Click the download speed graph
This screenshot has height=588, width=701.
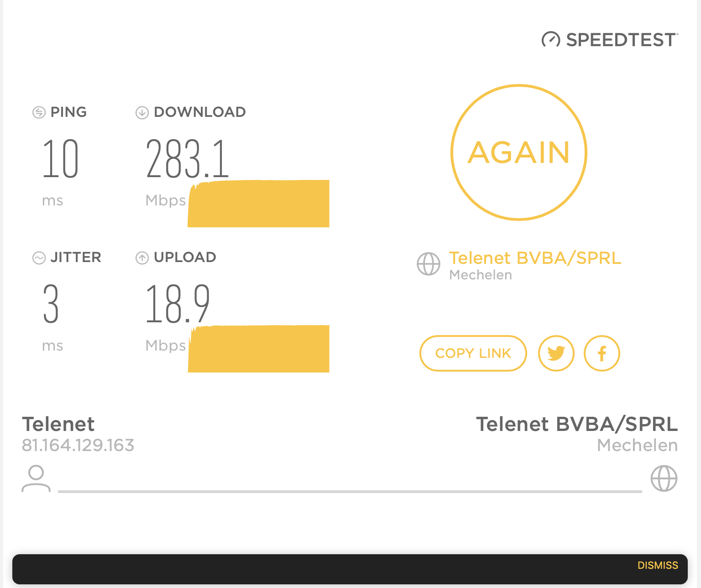pyautogui.click(x=259, y=204)
